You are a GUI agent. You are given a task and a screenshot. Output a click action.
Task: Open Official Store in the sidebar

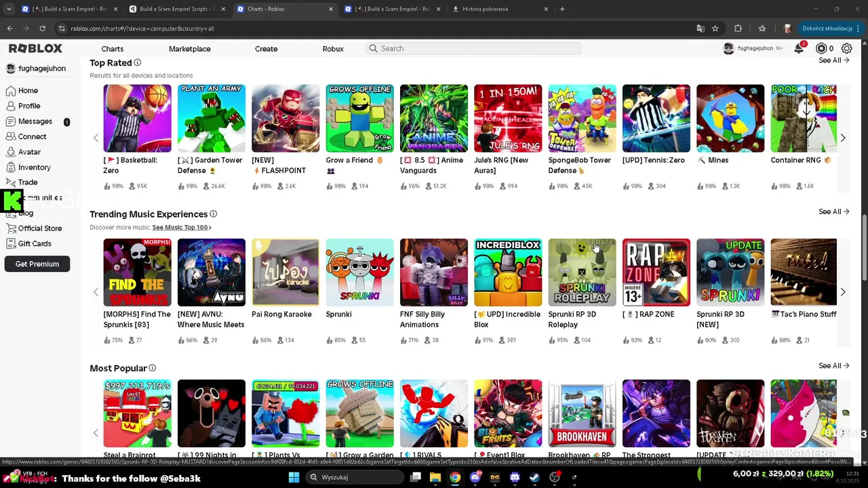33,228
